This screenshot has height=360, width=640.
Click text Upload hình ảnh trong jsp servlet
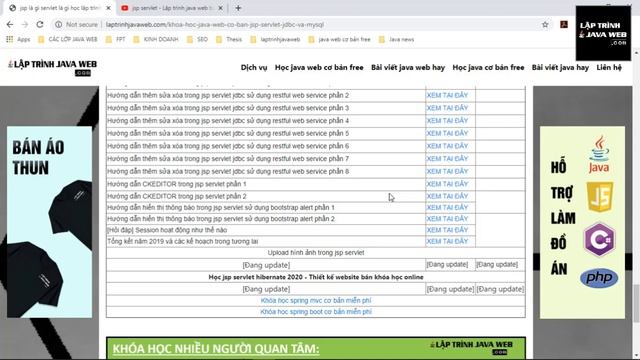316,253
